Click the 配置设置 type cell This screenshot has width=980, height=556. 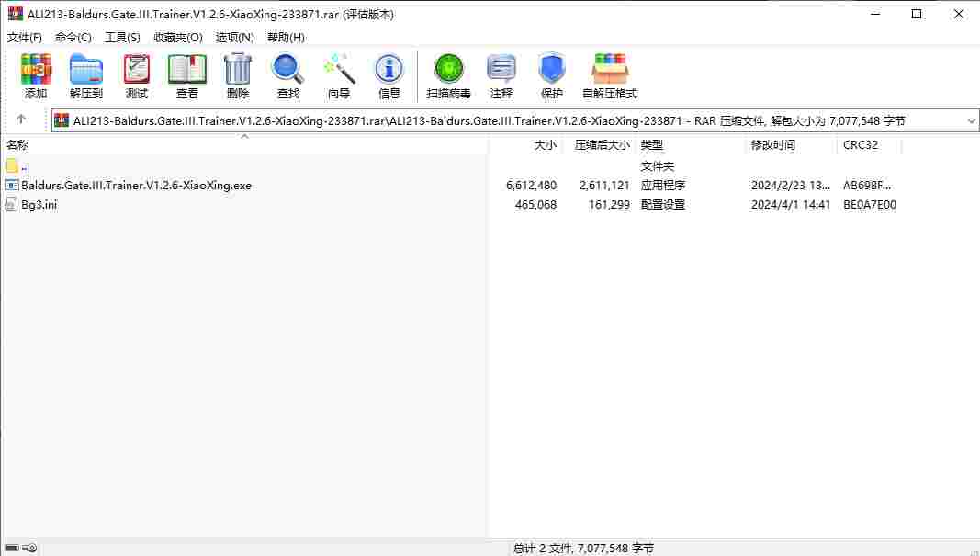pos(663,205)
